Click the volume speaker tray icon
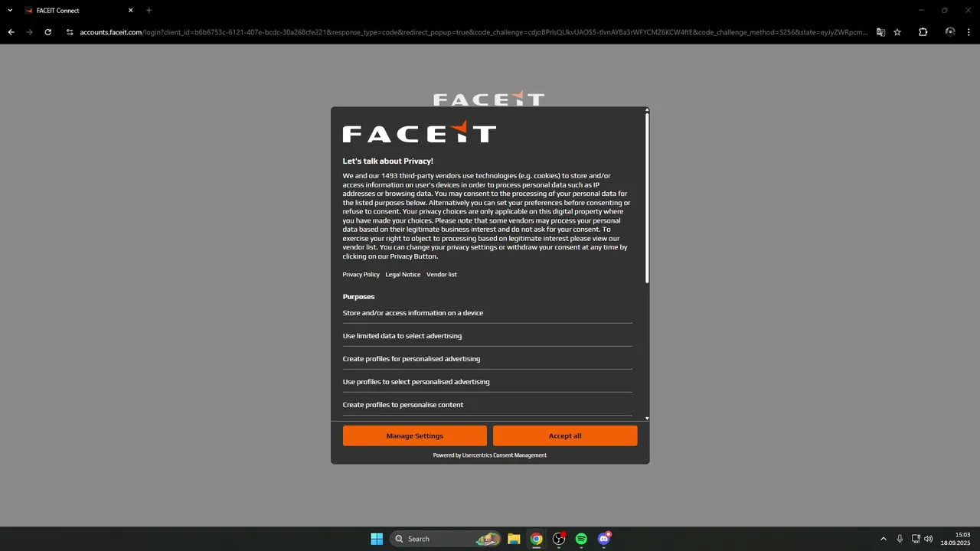Image resolution: width=980 pixels, height=551 pixels. tap(929, 539)
